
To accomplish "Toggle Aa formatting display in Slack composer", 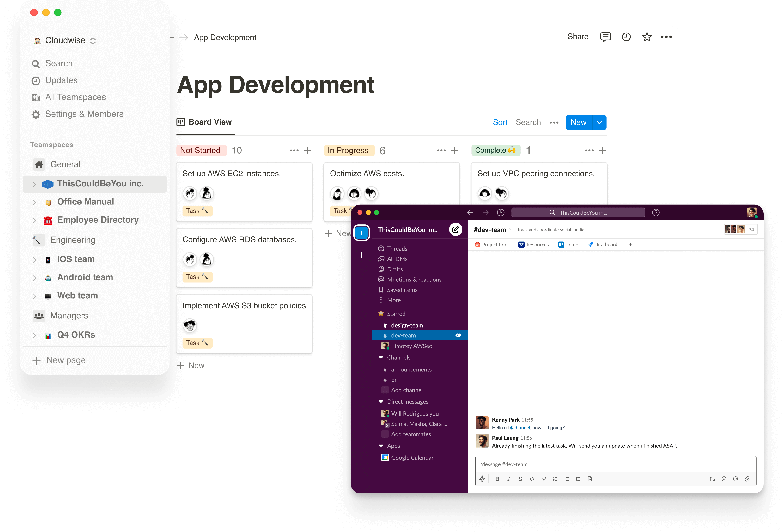I will point(712,479).
